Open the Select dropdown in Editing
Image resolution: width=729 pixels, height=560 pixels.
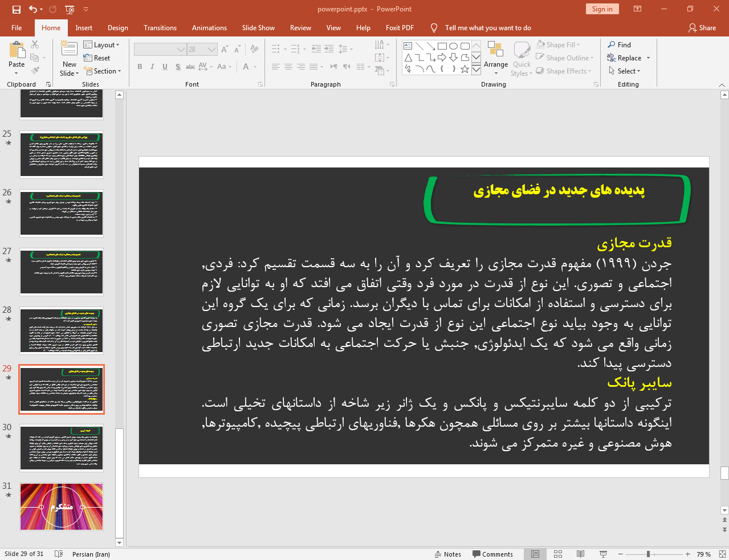(624, 71)
